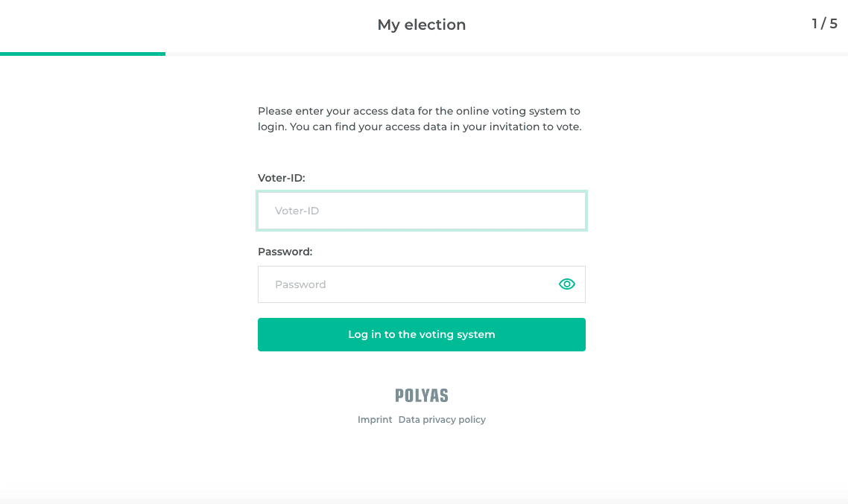Screen dimensions: 848x504
Task: Open the Data privacy policy link
Action: (442, 420)
